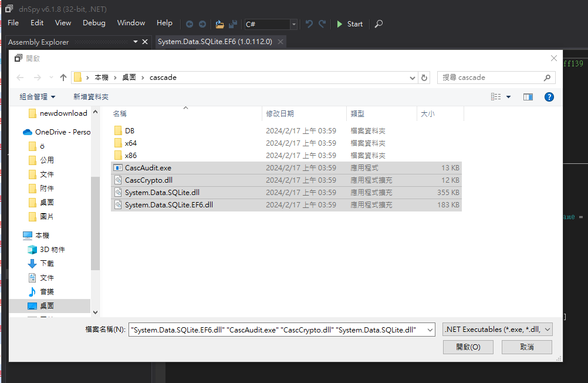Select 音樂 music in sidebar
Image resolution: width=588 pixels, height=383 pixels.
42,292
